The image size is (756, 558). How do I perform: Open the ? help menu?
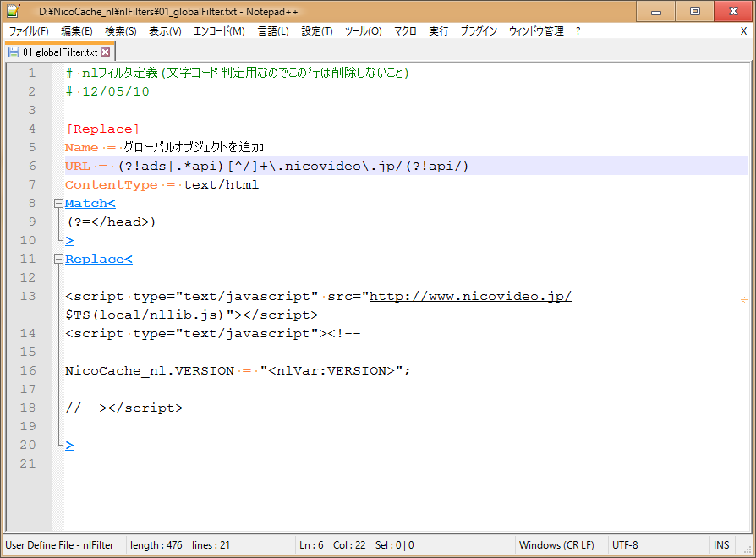pyautogui.click(x=578, y=31)
